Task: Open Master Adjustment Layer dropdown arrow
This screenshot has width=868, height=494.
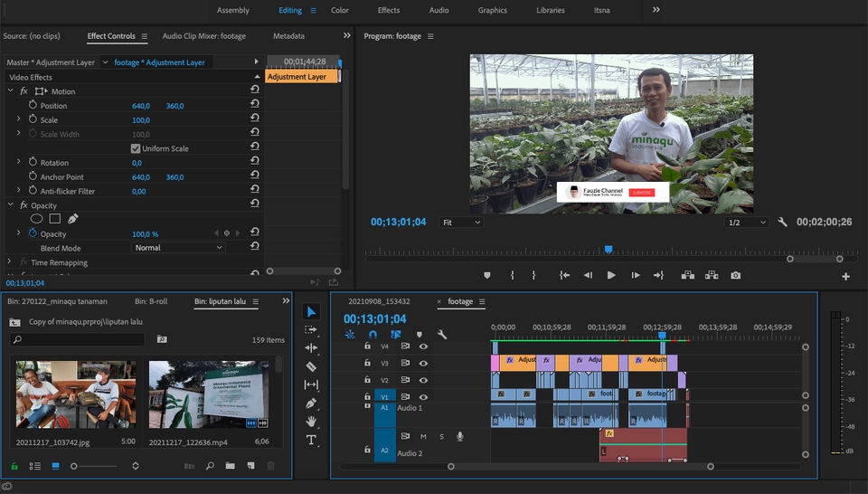Action: [x=105, y=62]
